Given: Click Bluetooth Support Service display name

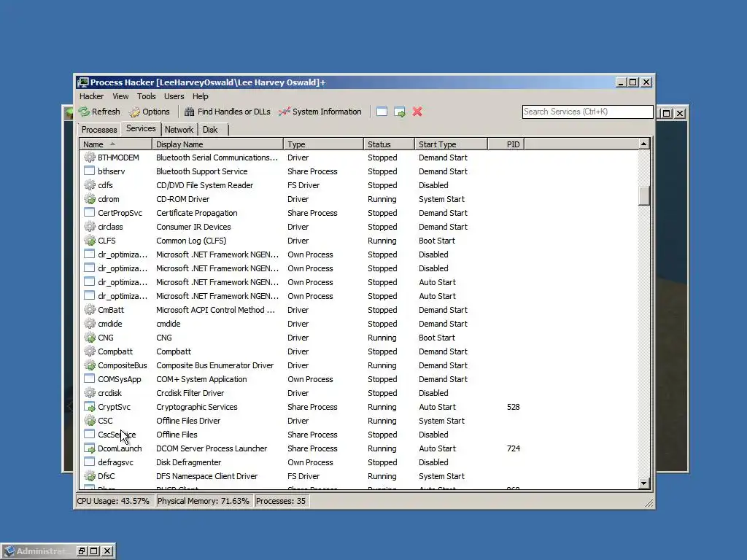Looking at the screenshot, I should coord(202,171).
